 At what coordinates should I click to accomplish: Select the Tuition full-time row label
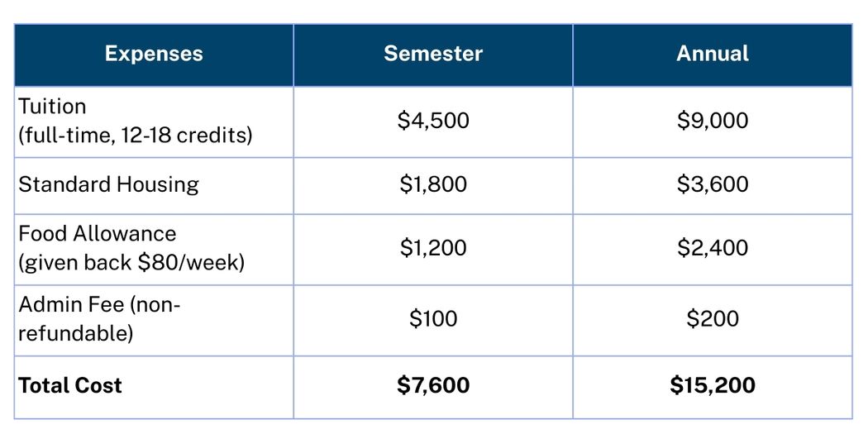point(135,122)
